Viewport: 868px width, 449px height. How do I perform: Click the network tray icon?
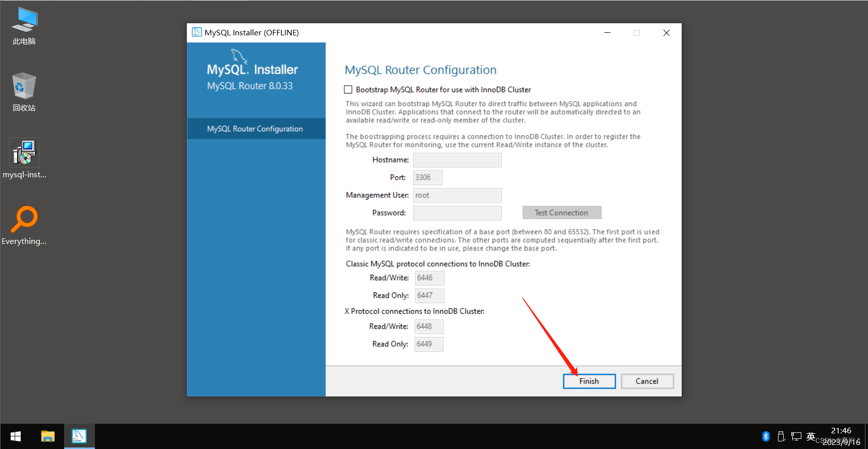pyautogui.click(x=796, y=436)
